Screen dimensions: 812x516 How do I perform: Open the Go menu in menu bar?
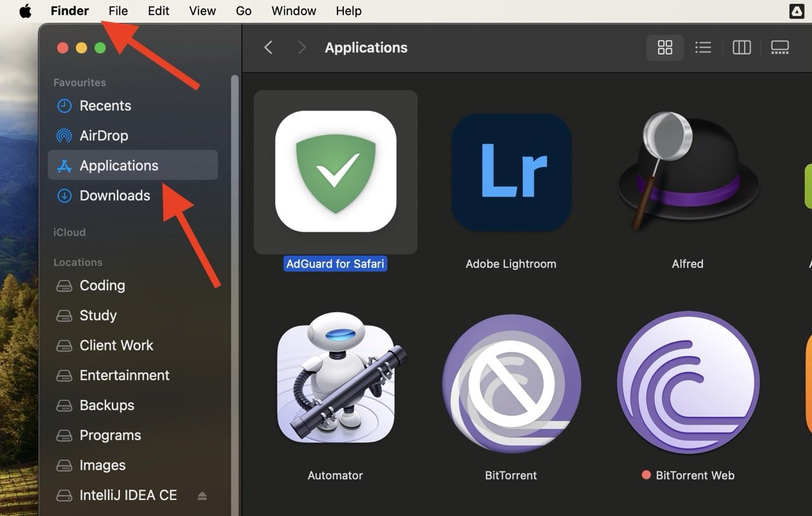(244, 11)
